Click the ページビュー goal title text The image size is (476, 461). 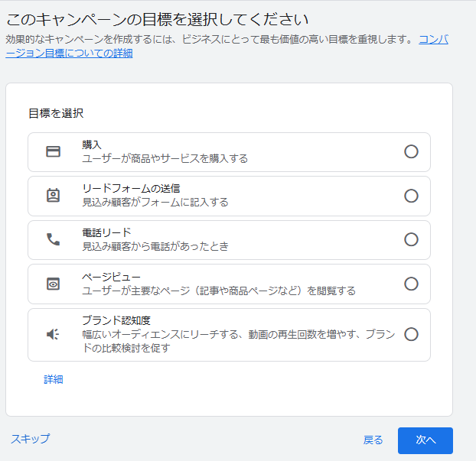pos(112,277)
